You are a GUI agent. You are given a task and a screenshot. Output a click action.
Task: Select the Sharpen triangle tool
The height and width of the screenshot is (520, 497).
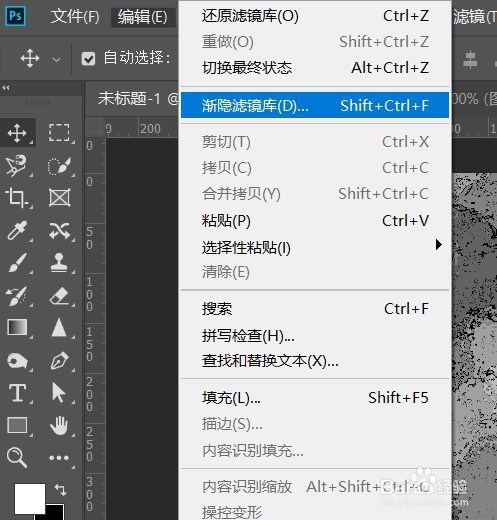tap(59, 327)
